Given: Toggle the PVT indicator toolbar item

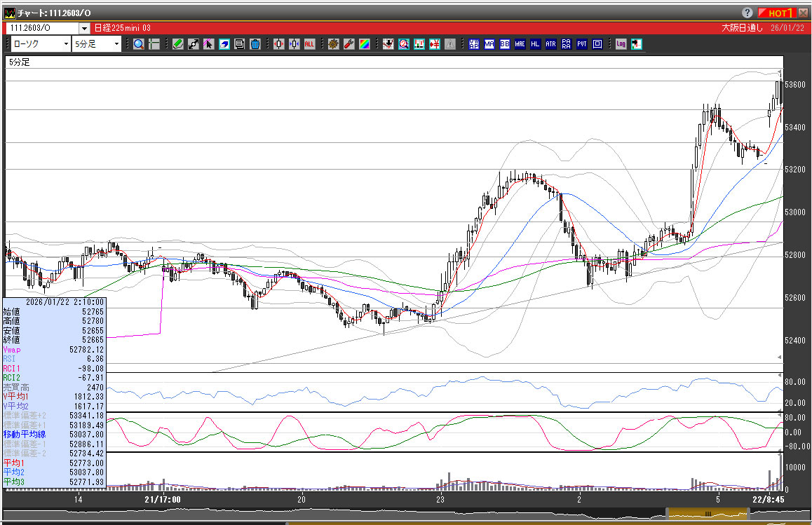Looking at the screenshot, I should tap(581, 44).
